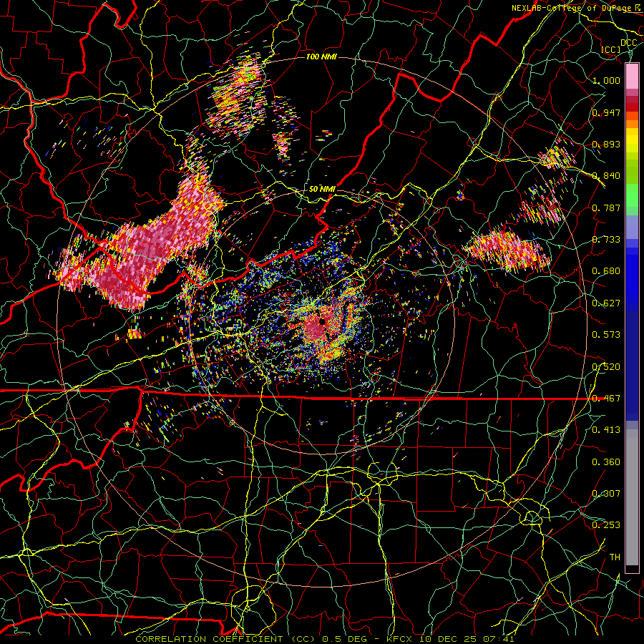Image resolution: width=644 pixels, height=644 pixels.
Task: Click the "DCC" label above the color bar
Action: click(628, 42)
